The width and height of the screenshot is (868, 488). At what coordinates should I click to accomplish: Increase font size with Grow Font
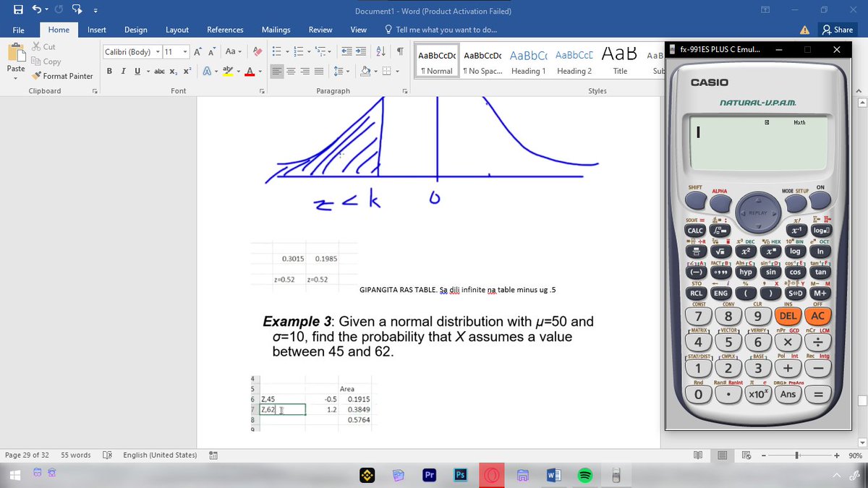click(199, 51)
